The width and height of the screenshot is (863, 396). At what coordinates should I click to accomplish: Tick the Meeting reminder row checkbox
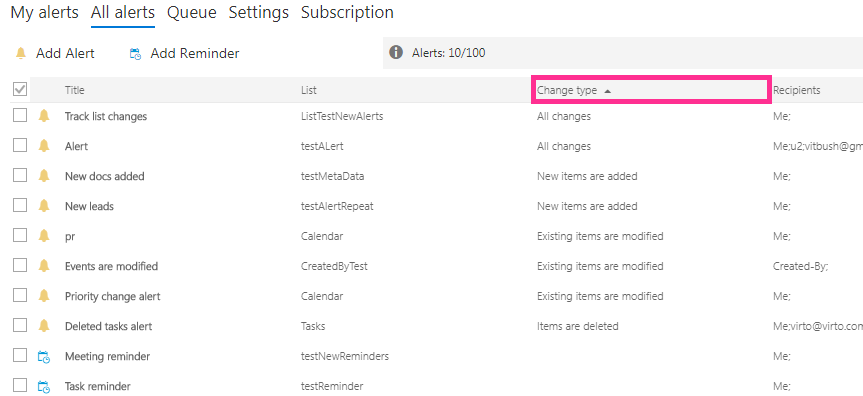point(20,356)
